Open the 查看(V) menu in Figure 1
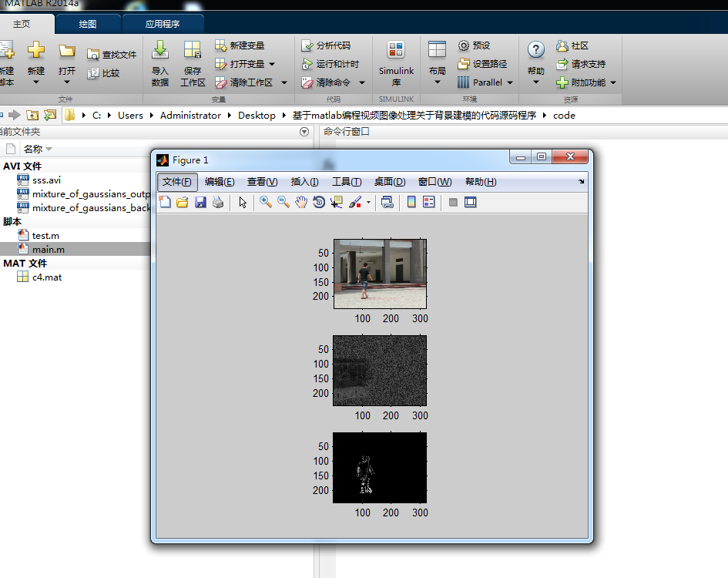The image size is (728, 578). pyautogui.click(x=263, y=182)
